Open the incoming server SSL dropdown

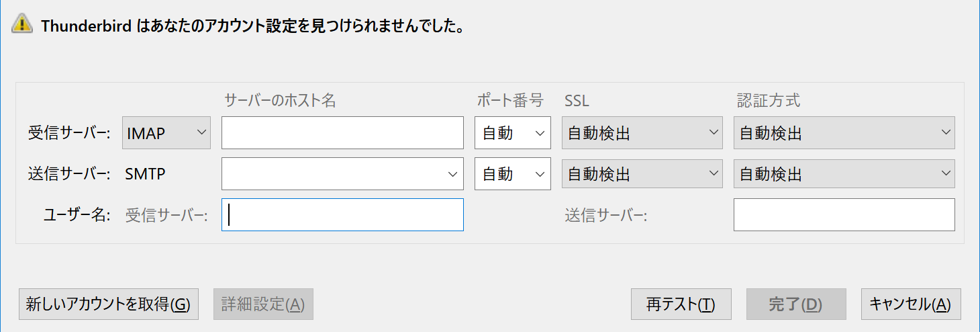[x=642, y=133]
